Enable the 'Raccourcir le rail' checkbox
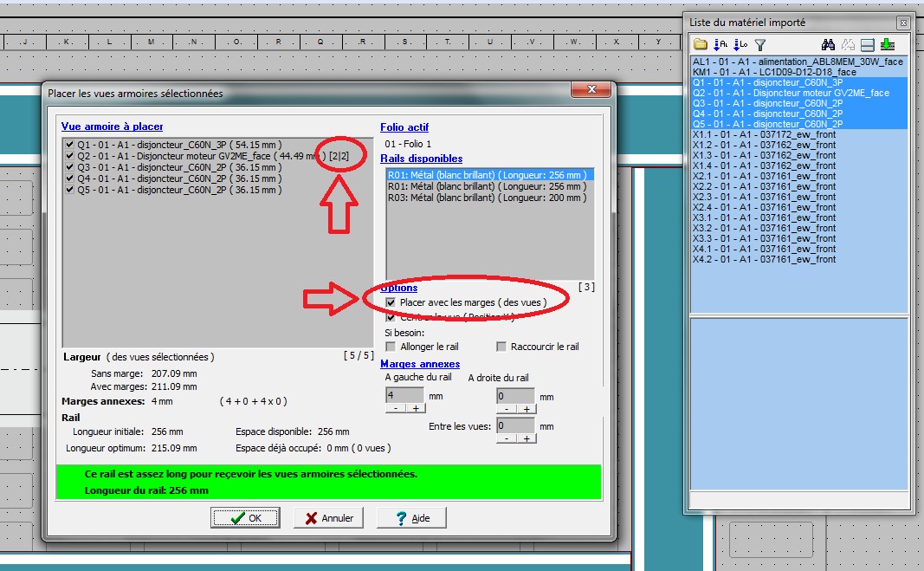 (x=501, y=347)
